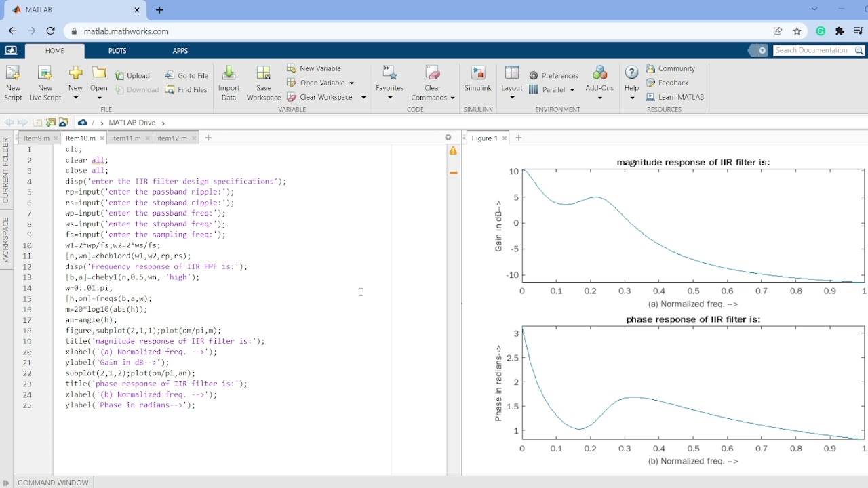
Task: Click Find Files
Action: pyautogui.click(x=186, y=89)
